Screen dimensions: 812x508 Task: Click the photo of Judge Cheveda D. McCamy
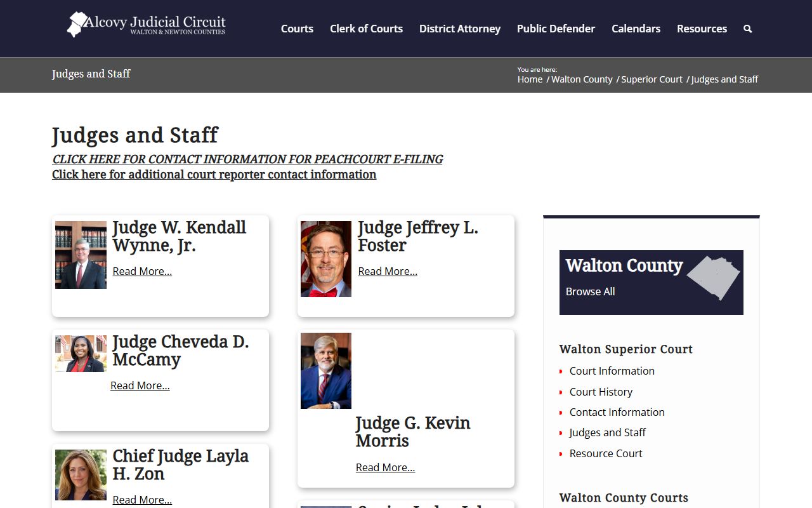(81, 354)
